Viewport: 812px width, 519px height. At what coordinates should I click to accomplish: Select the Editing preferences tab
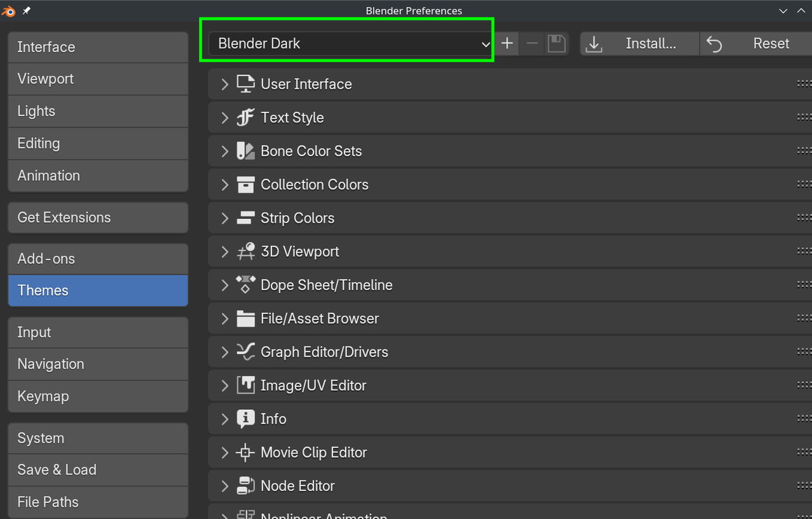coord(98,143)
